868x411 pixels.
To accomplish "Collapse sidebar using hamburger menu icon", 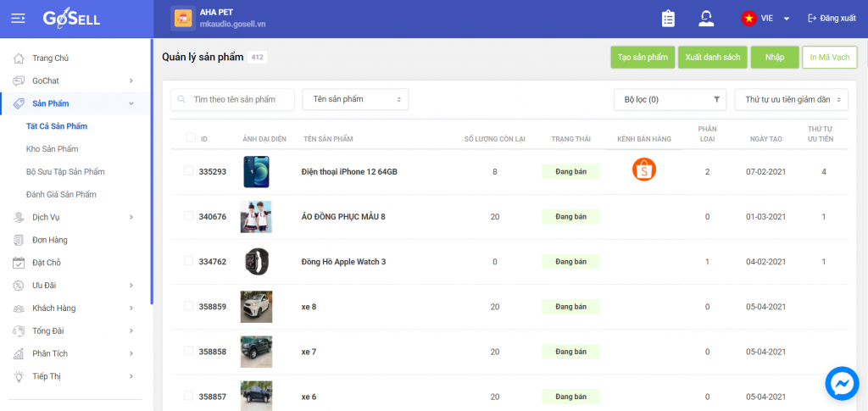I will 19,19.
